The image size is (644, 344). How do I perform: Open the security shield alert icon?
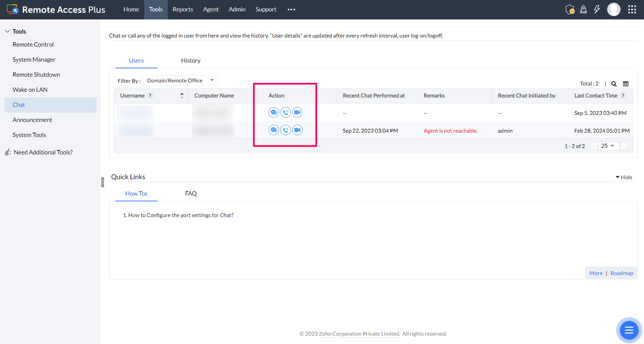(570, 9)
